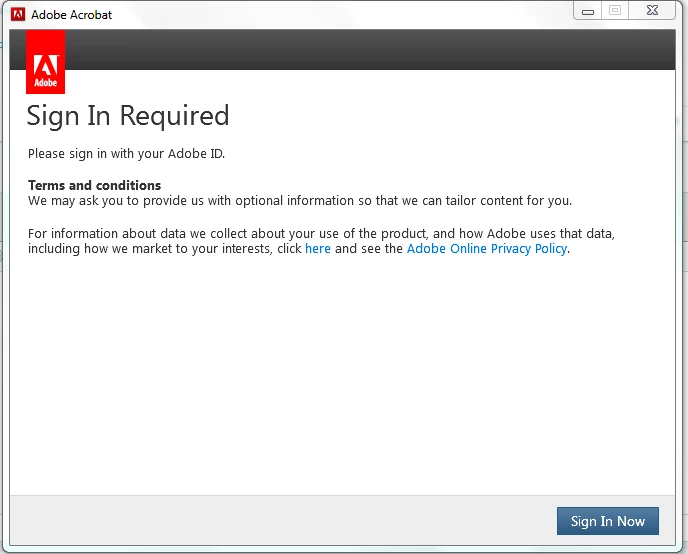The width and height of the screenshot is (688, 554).
Task: Click the disabled maximize window button
Action: 615,11
